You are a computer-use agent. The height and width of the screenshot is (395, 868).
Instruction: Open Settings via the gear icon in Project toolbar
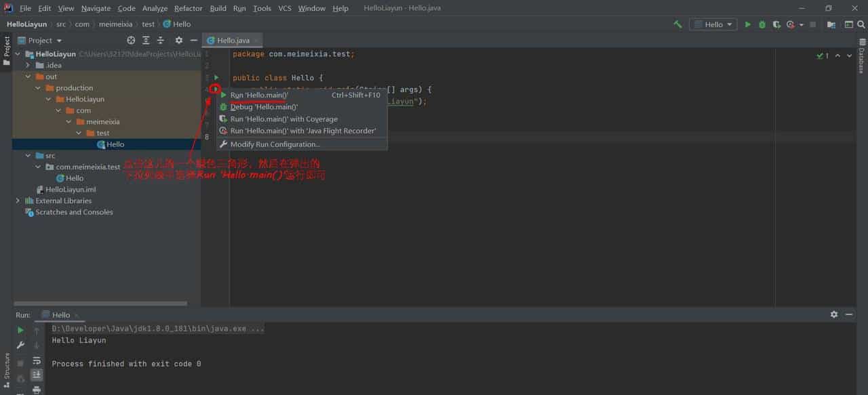point(178,40)
